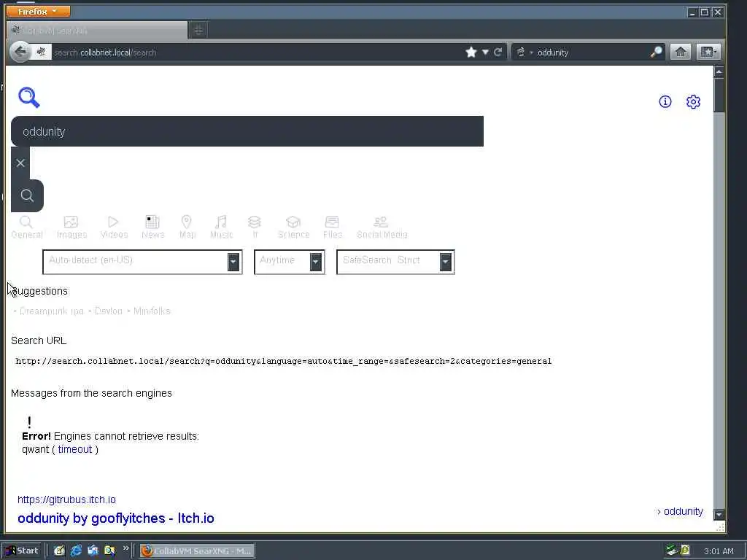Viewport: 747px width, 560px height.
Task: Click the site identity icon in address bar
Action: [42, 52]
